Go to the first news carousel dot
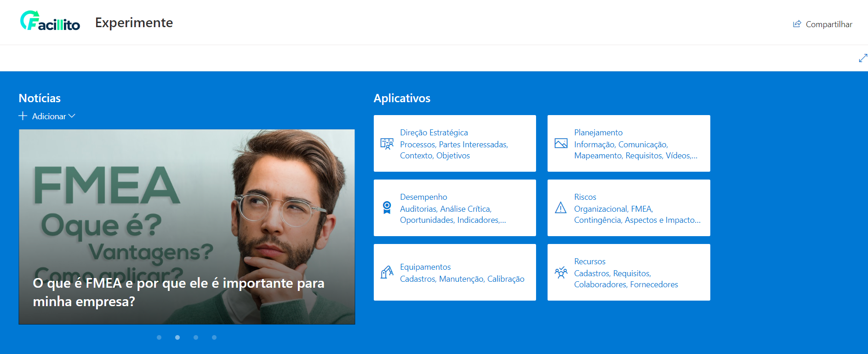The height and width of the screenshot is (354, 868). click(159, 337)
